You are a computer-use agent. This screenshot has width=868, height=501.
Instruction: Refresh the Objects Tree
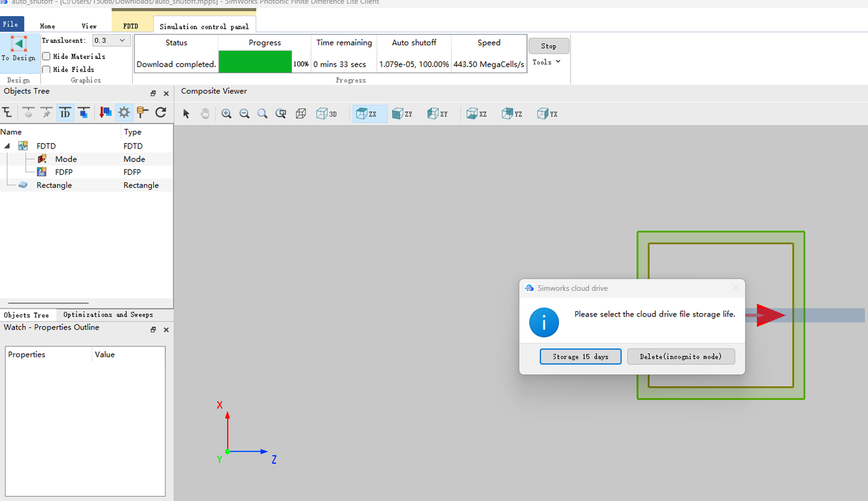point(161,113)
